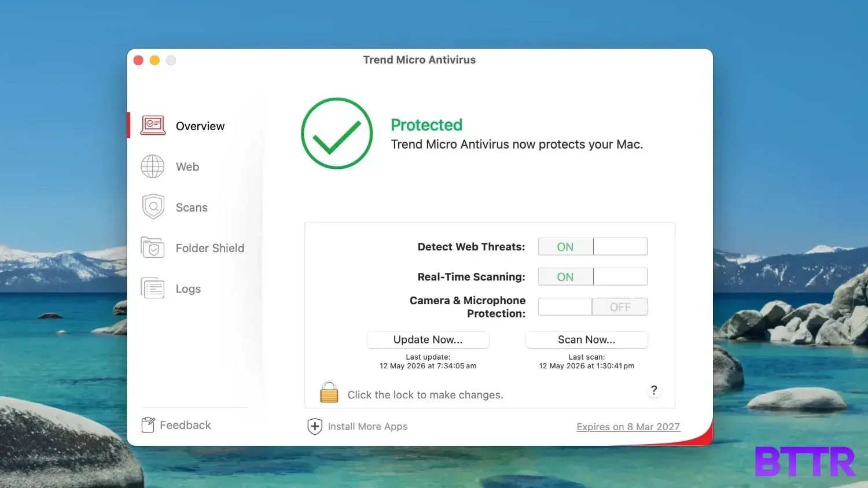Click the Folder Shield folder icon
The width and height of the screenshot is (868, 488).
[x=153, y=247]
